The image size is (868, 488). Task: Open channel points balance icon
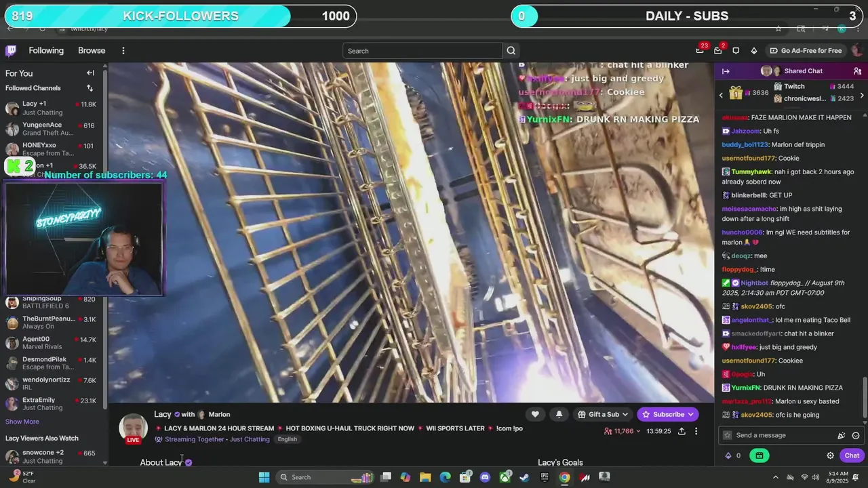733,455
